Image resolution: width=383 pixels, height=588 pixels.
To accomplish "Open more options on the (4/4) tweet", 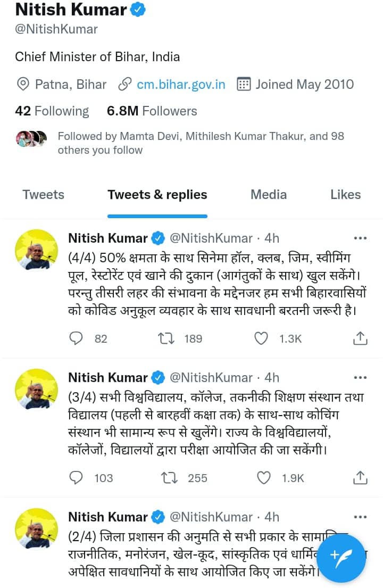I will tap(360, 238).
